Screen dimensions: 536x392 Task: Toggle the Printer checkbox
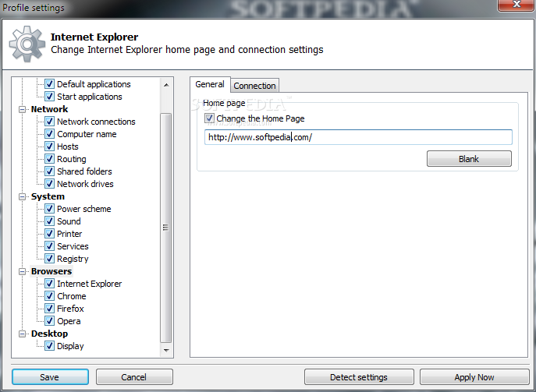click(x=50, y=234)
